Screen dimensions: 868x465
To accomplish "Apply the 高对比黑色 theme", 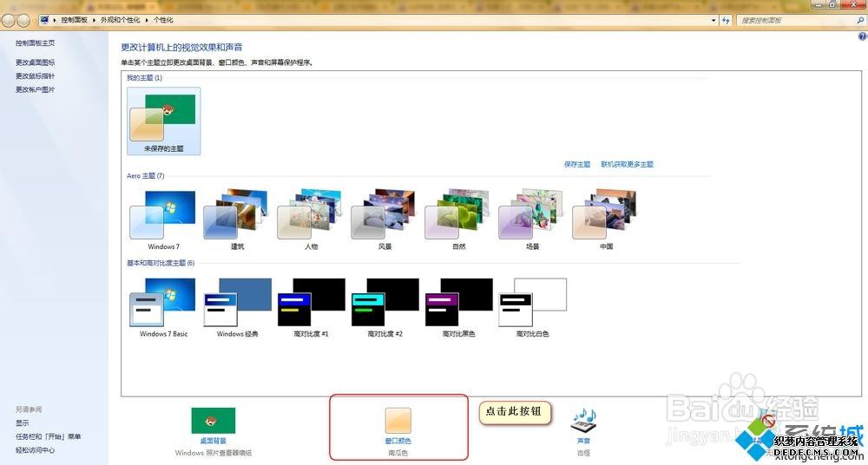I will (458, 307).
